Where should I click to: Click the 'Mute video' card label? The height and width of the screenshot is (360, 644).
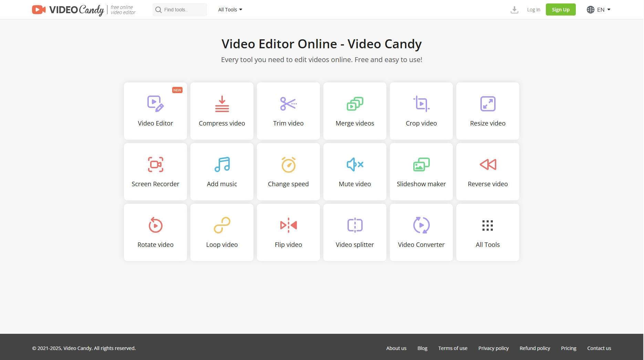click(x=355, y=184)
